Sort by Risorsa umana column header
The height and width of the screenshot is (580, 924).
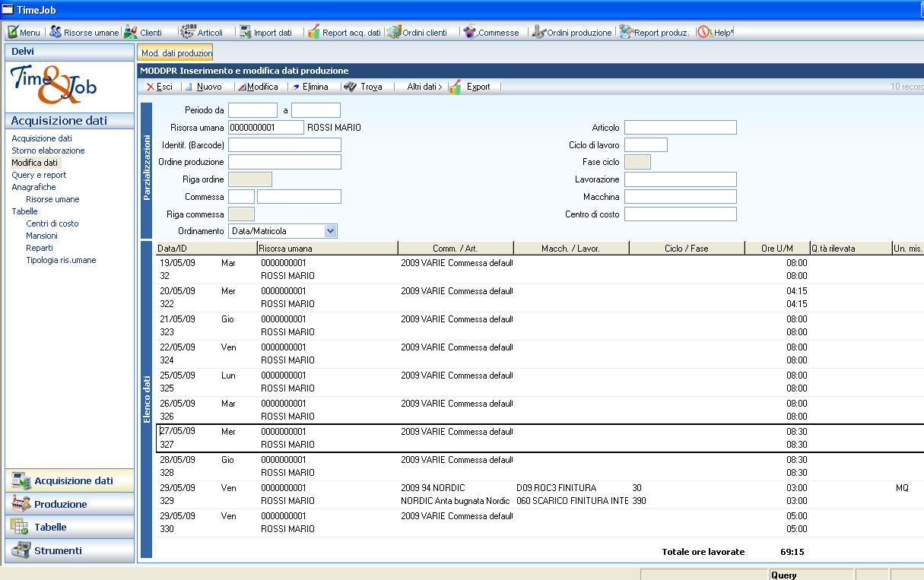327,248
